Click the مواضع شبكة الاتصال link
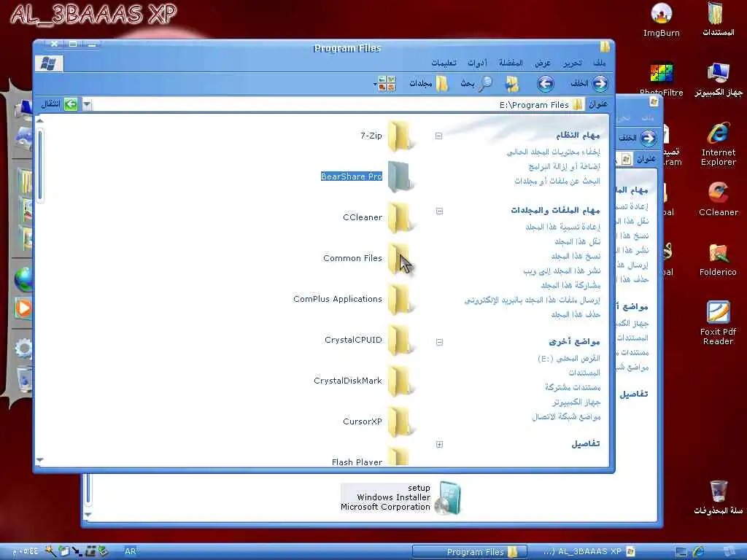Image resolution: width=747 pixels, height=560 pixels. point(566,417)
